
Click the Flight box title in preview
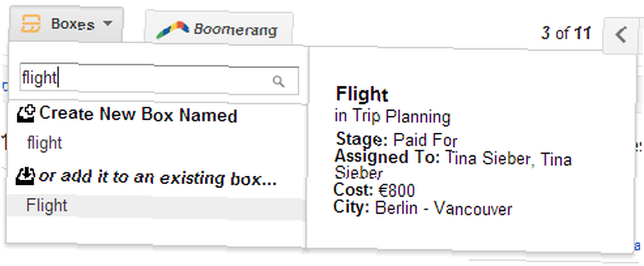tap(362, 94)
